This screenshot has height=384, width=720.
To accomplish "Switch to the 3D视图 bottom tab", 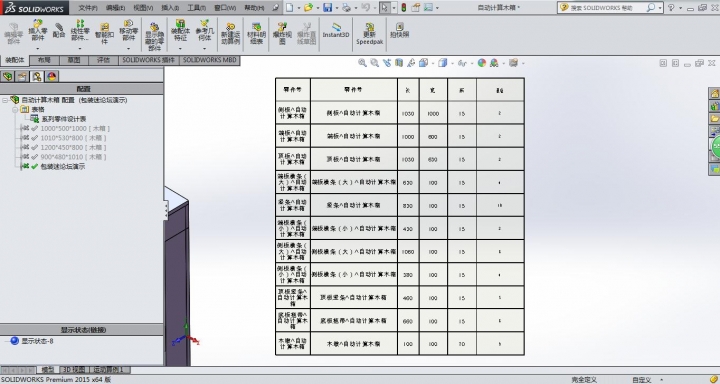I will pos(74,369).
